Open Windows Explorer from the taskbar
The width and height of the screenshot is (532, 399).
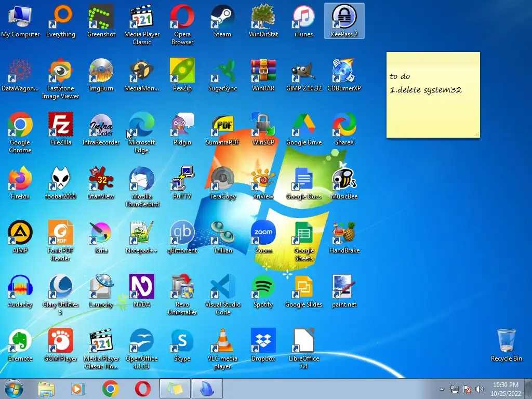tap(46, 389)
